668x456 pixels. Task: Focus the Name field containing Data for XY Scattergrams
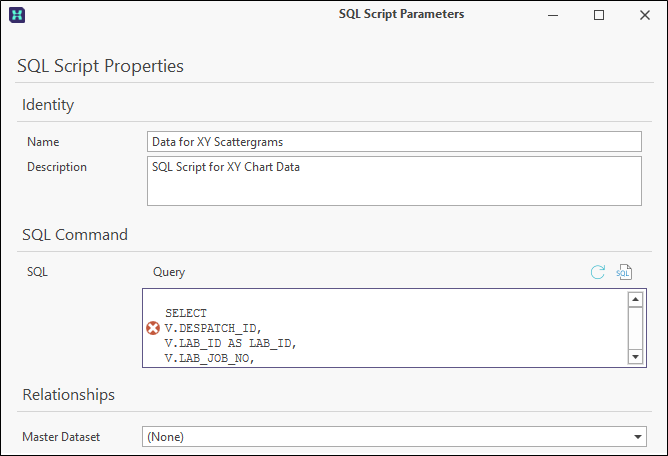(394, 141)
